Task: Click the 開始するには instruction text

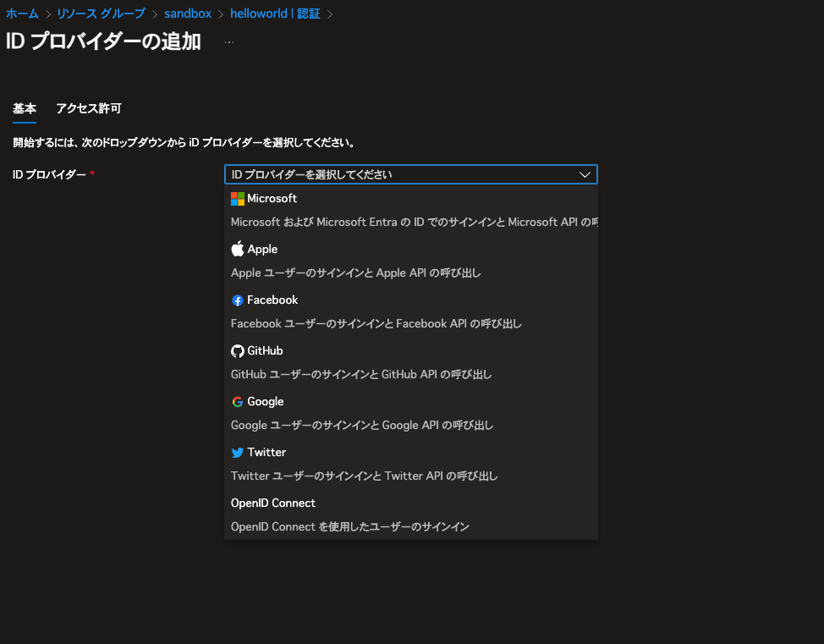Action: point(184,142)
